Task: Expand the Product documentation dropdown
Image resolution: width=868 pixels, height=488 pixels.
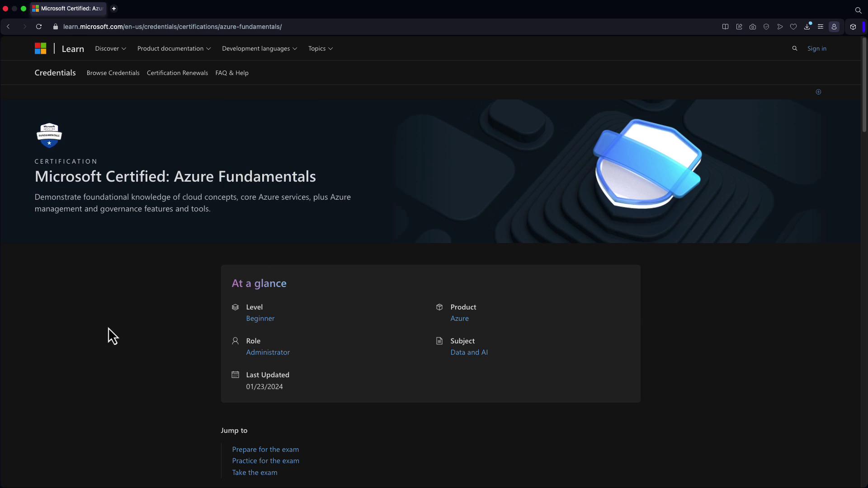Action: 174,48
